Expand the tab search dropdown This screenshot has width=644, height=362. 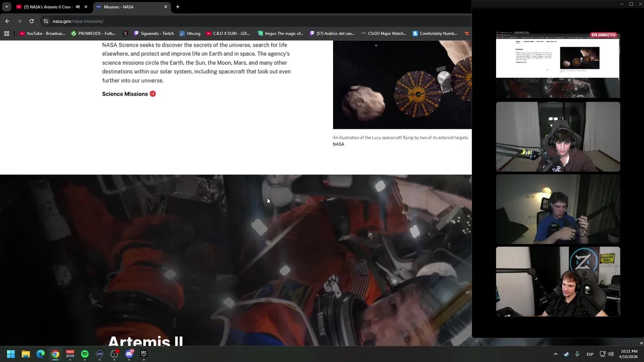point(7,7)
